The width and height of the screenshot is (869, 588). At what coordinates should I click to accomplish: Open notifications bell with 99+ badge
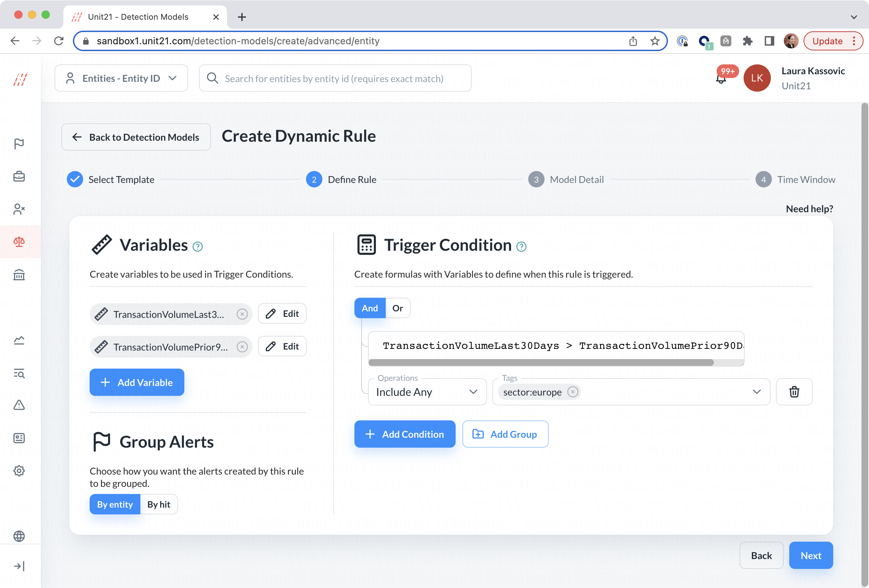pyautogui.click(x=721, y=78)
